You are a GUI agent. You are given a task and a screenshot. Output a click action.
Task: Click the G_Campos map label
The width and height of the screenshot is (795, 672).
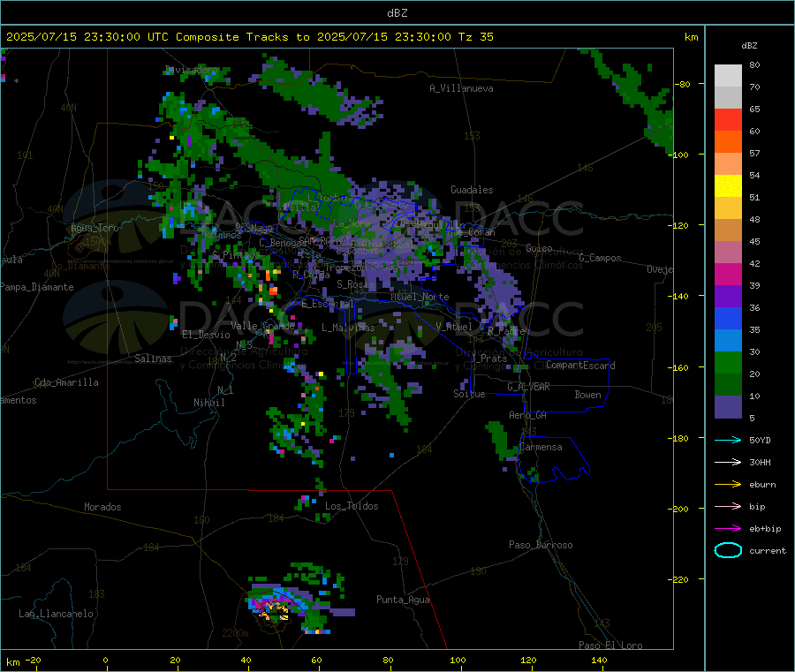(x=600, y=258)
